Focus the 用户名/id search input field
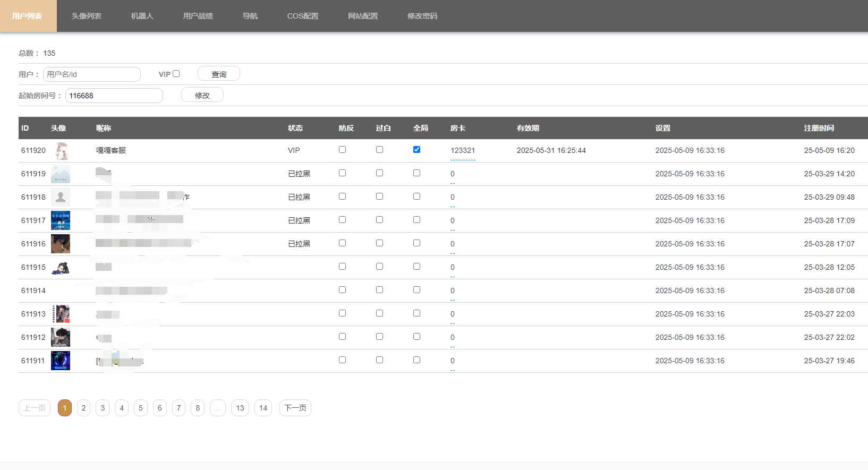The width and height of the screenshot is (868, 470). click(92, 74)
